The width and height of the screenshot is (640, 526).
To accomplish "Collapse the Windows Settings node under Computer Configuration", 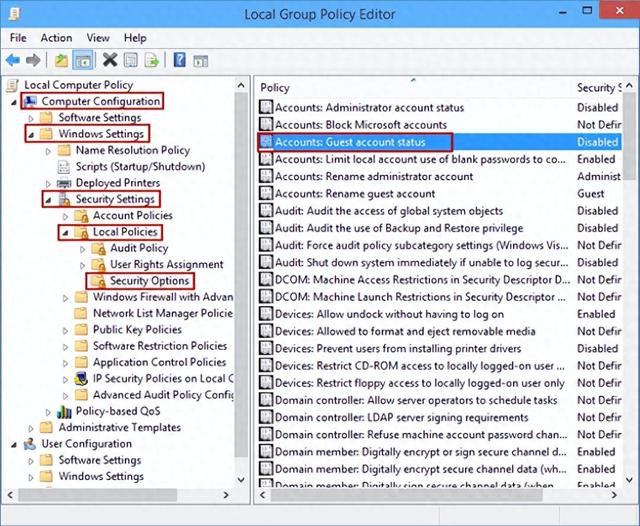I will pos(31,135).
